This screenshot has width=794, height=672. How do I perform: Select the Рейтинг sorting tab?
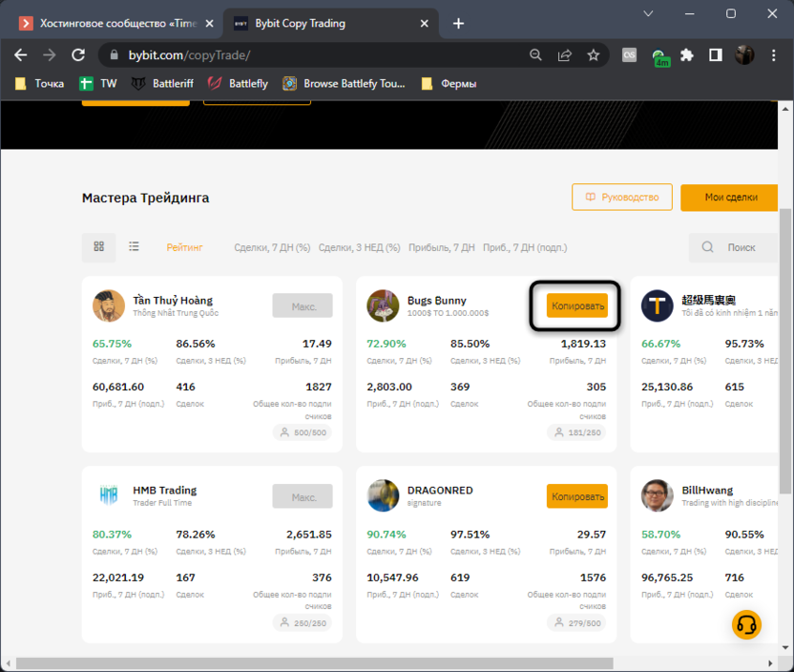tap(185, 247)
